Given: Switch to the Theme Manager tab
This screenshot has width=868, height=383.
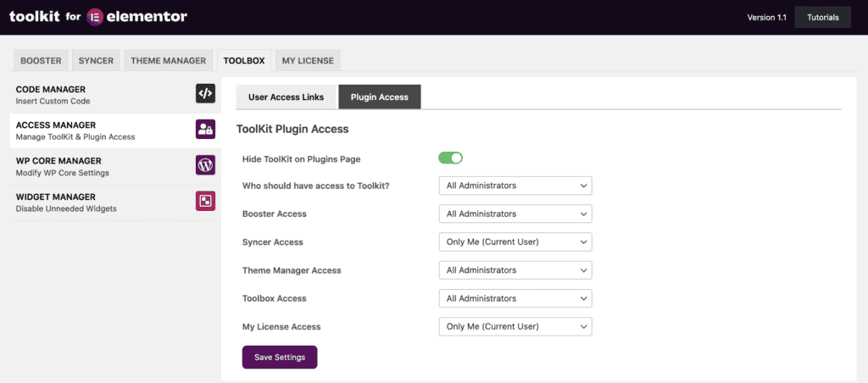Looking at the screenshot, I should (x=169, y=61).
